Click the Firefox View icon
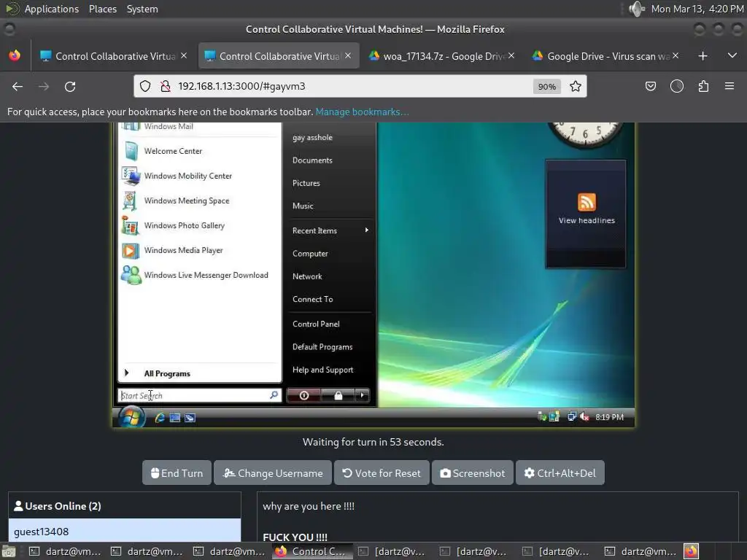Screen dimensions: 747x560 [x=15, y=55]
